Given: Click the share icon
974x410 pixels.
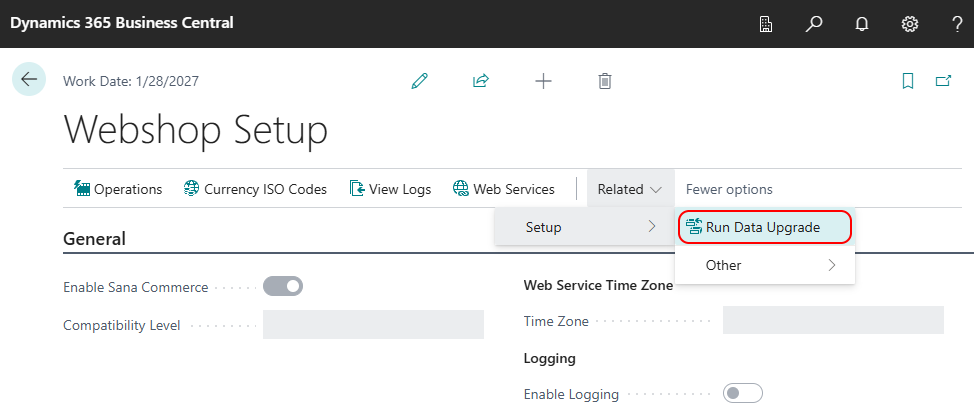Looking at the screenshot, I should tap(481, 81).
